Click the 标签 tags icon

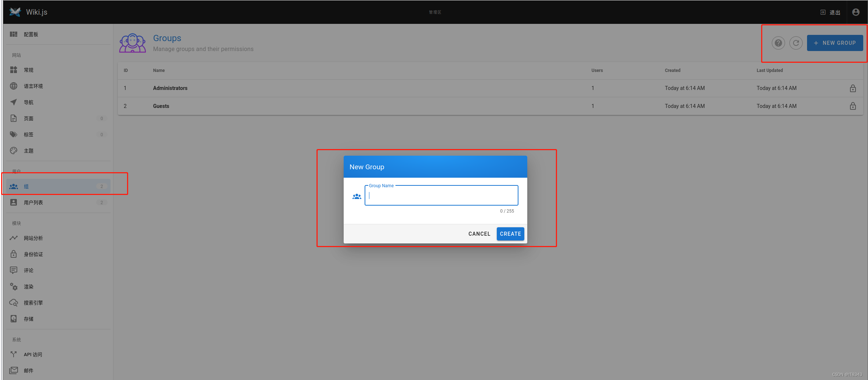pos(14,134)
